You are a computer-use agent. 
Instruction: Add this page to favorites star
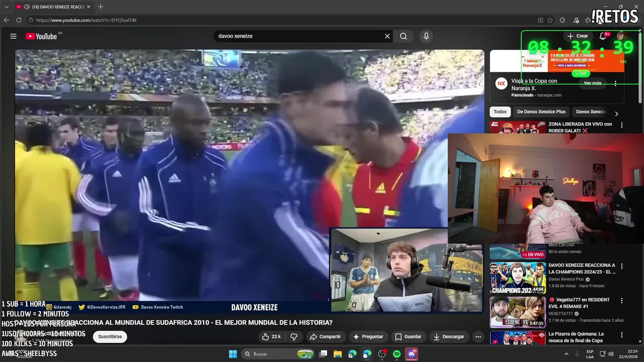[x=550, y=20]
